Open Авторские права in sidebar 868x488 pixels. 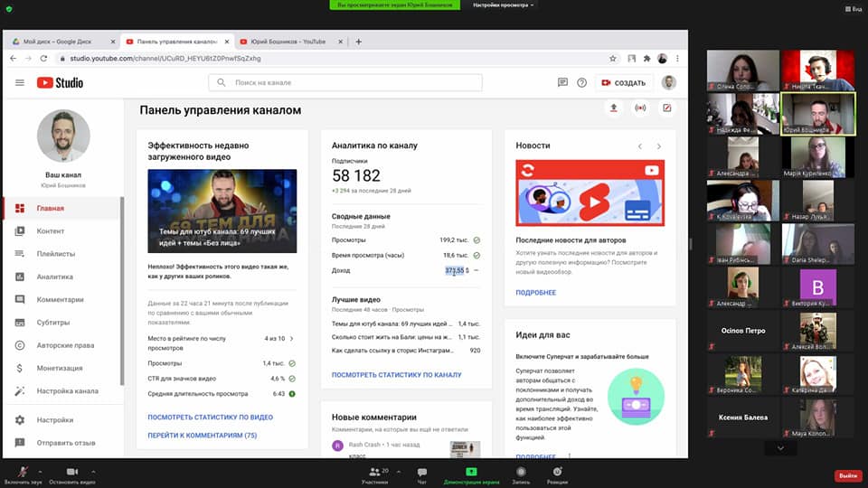pos(61,345)
